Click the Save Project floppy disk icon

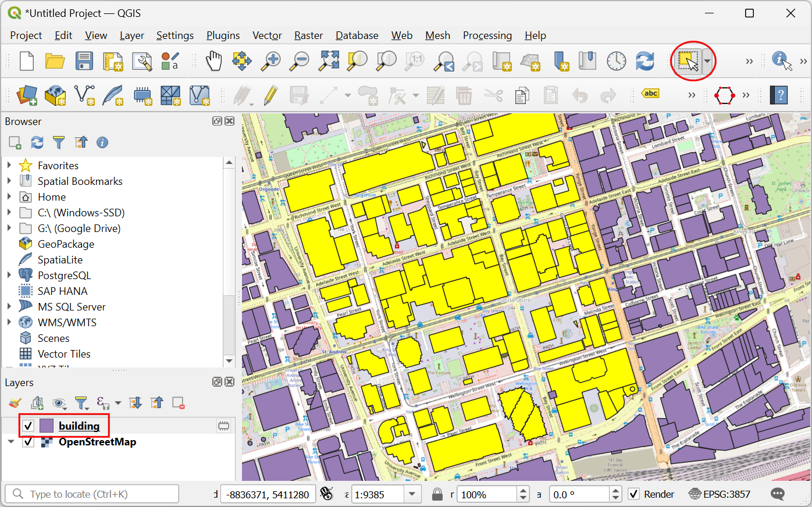coord(84,61)
